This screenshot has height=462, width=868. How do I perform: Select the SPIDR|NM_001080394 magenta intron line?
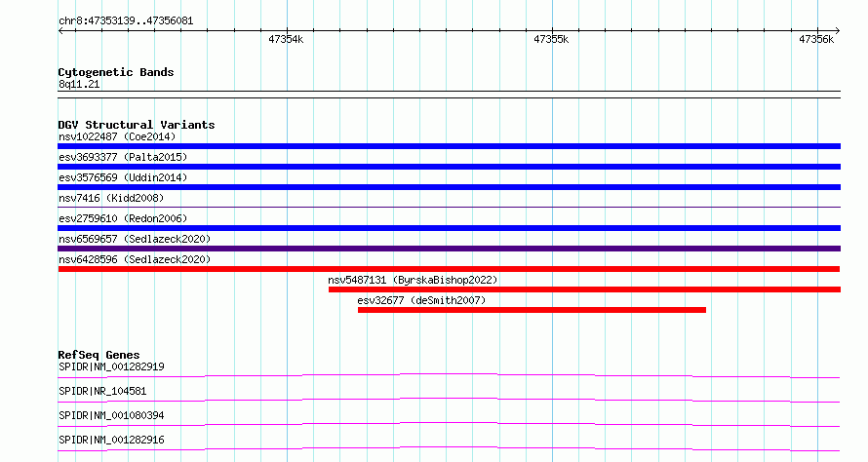[449, 424]
